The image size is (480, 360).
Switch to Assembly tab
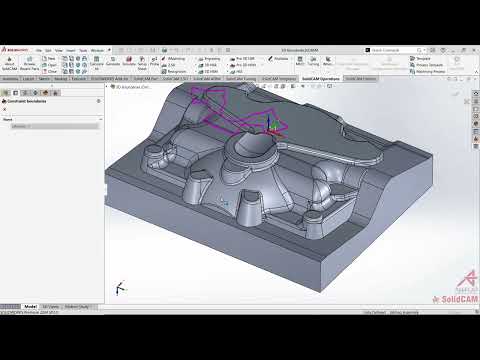10,79
